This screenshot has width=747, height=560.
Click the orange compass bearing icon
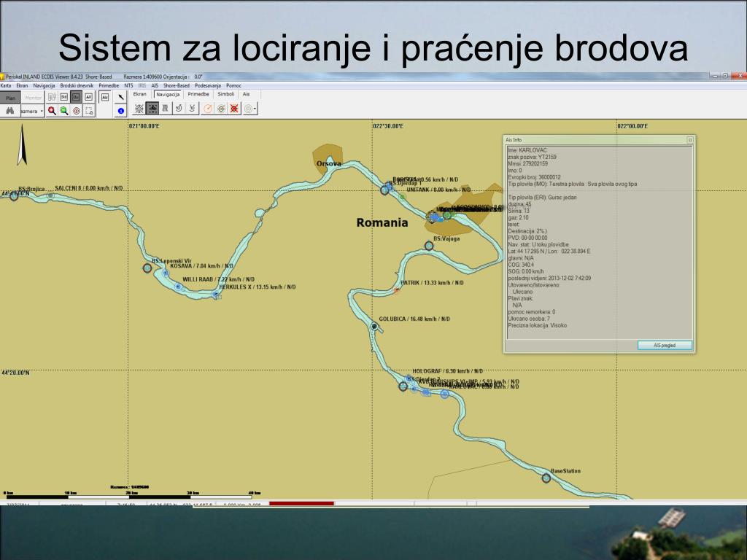point(208,109)
